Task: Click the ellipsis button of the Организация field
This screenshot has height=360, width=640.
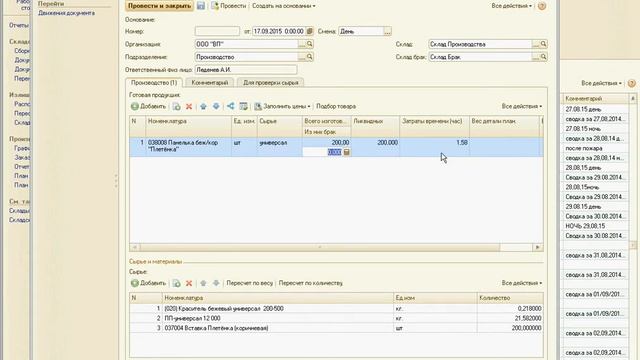Action: click(302, 44)
